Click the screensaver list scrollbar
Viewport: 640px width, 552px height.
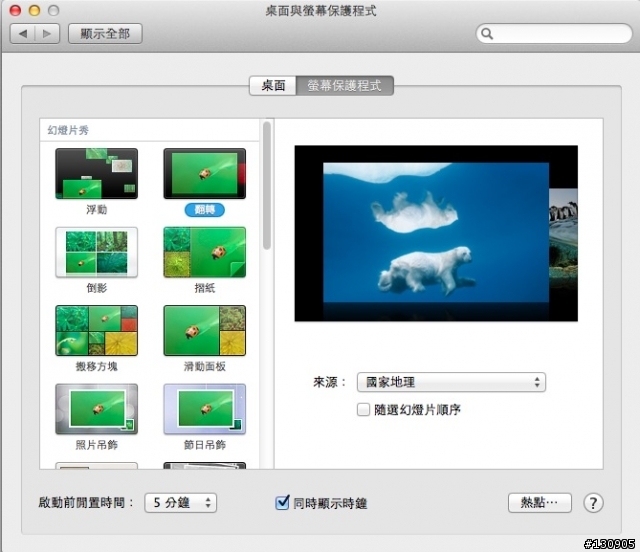pyautogui.click(x=267, y=185)
